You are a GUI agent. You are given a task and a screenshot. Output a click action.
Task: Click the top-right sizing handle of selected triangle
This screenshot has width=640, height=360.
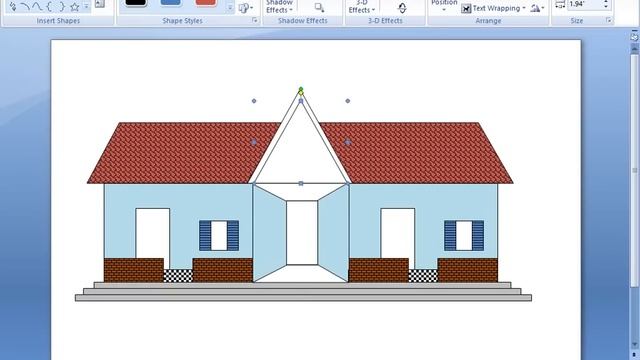[348, 101]
